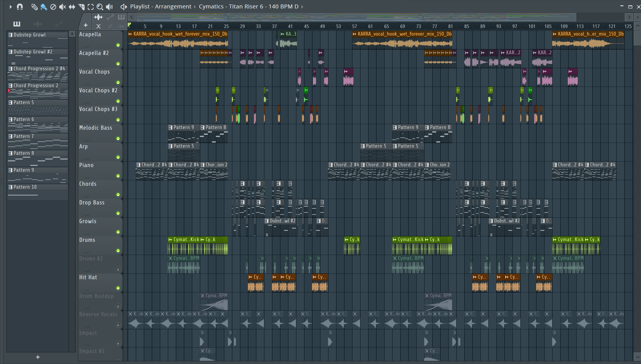Select the Zoom magnifier tool
This screenshot has width=641, height=364.
[100, 7]
